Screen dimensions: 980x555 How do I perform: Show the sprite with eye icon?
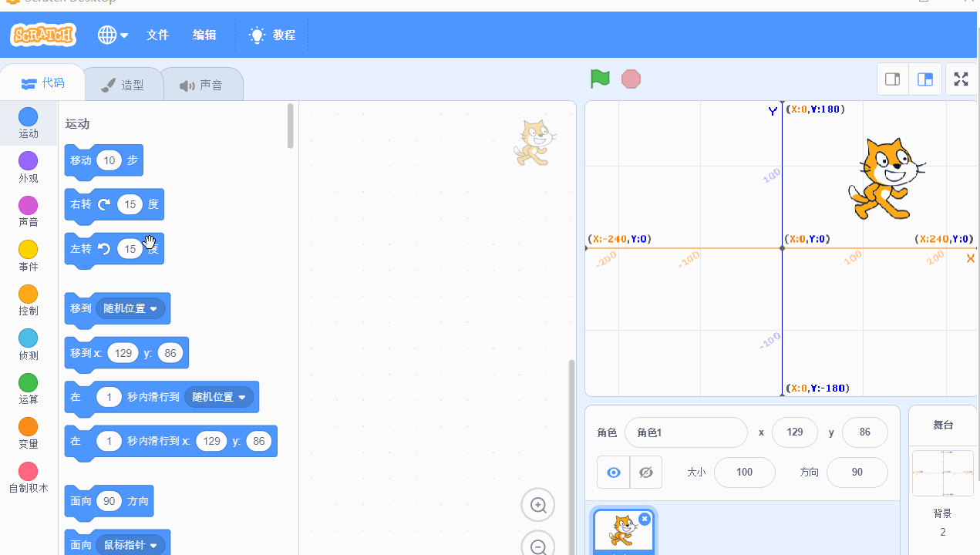(x=614, y=473)
